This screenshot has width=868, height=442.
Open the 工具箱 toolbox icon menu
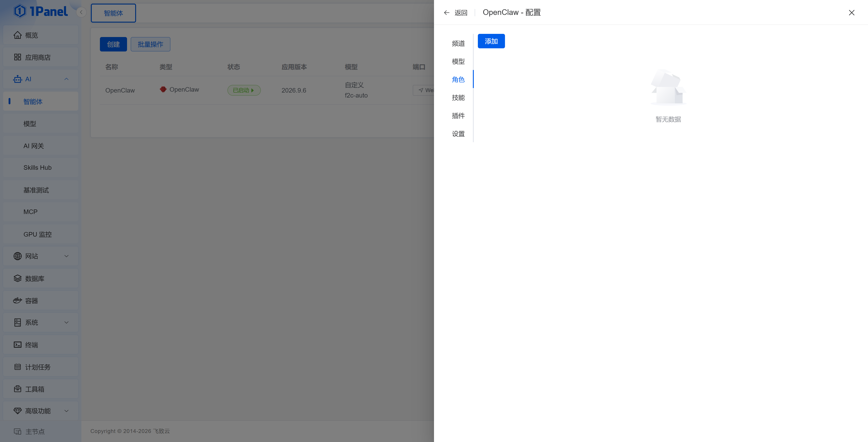coord(18,389)
